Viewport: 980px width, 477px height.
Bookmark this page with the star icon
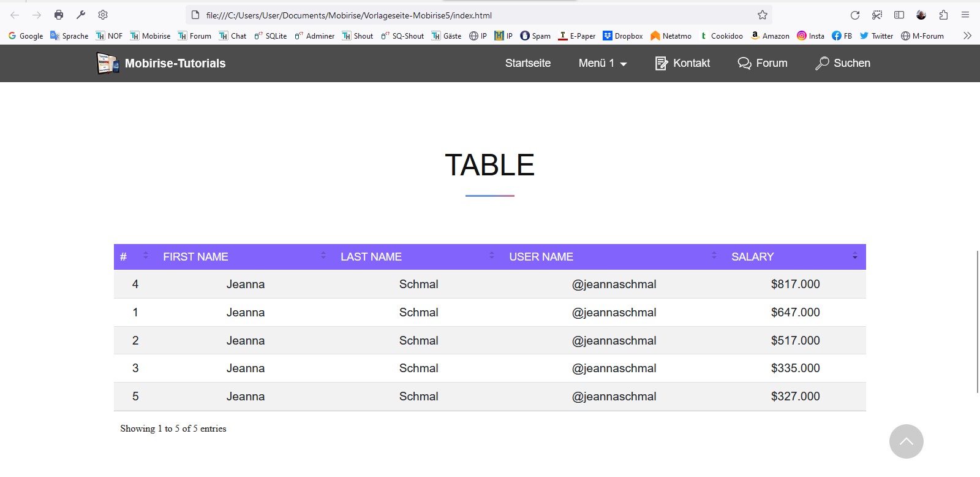coord(762,15)
